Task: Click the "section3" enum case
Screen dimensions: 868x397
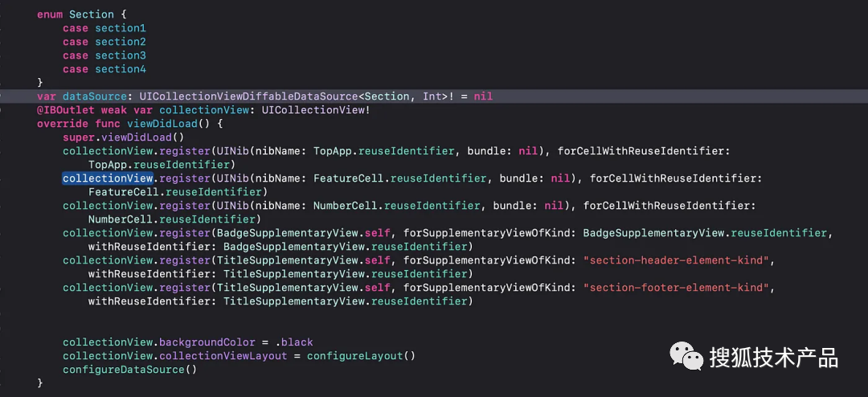Action: pyautogui.click(x=120, y=55)
